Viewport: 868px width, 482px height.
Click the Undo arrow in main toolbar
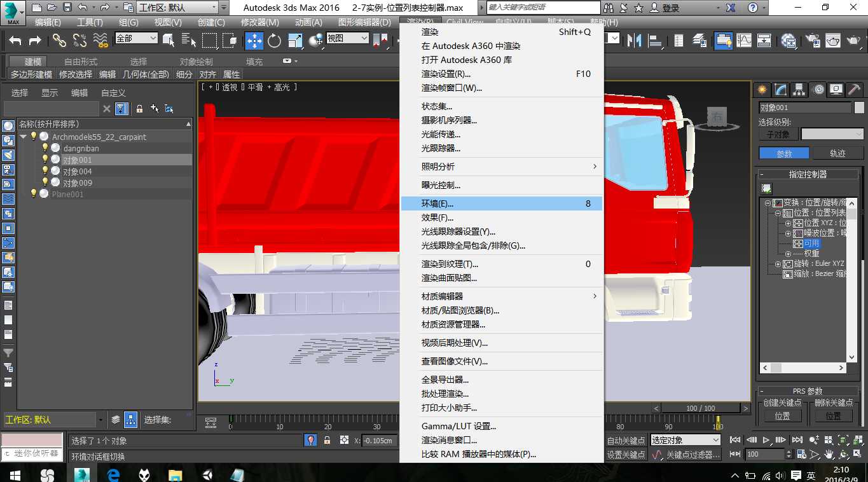(15, 41)
